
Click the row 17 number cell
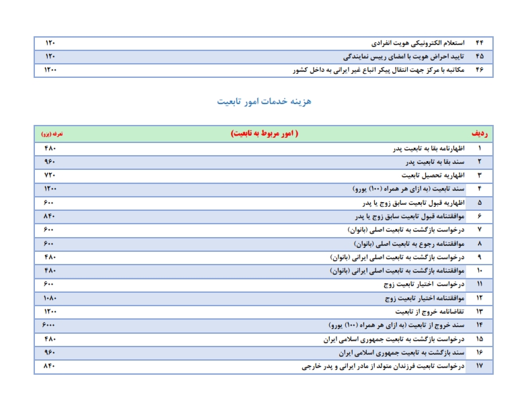click(480, 366)
